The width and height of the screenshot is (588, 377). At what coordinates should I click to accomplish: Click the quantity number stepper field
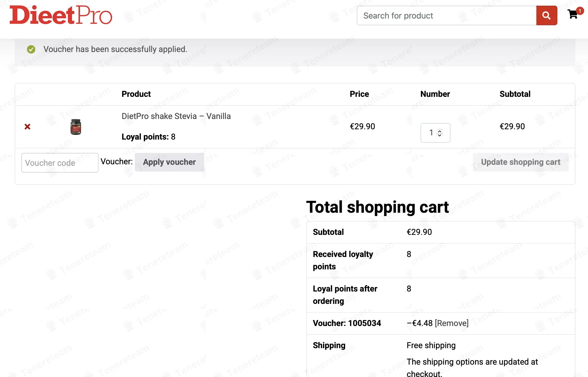(x=435, y=133)
